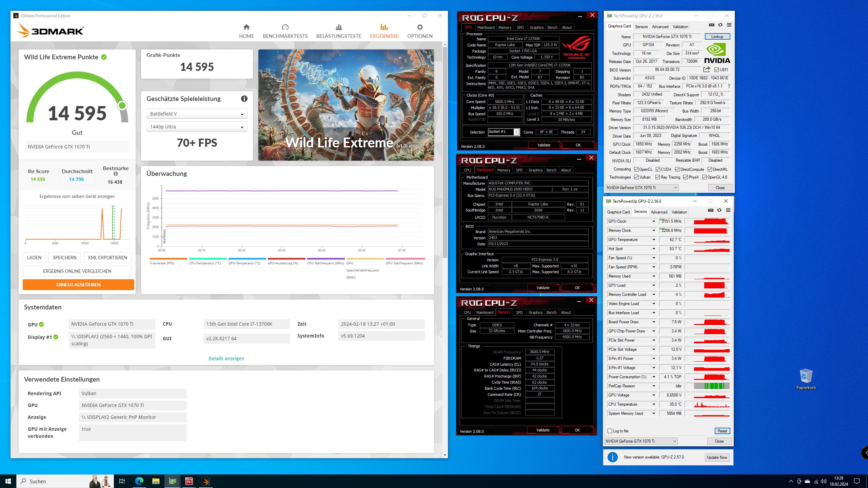Screen dimensions: 868x488
Task: Expand GPU Clock sensor dropdown
Action: pyautogui.click(x=654, y=221)
